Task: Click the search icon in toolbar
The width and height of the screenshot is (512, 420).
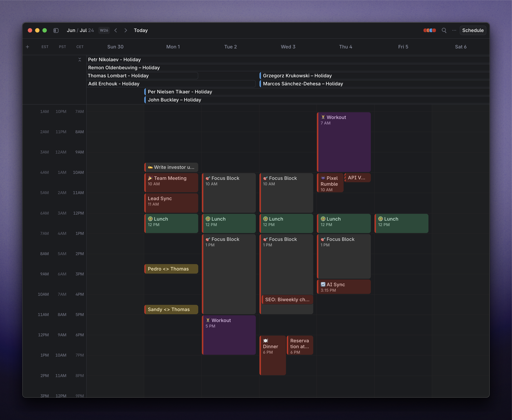Action: click(444, 30)
